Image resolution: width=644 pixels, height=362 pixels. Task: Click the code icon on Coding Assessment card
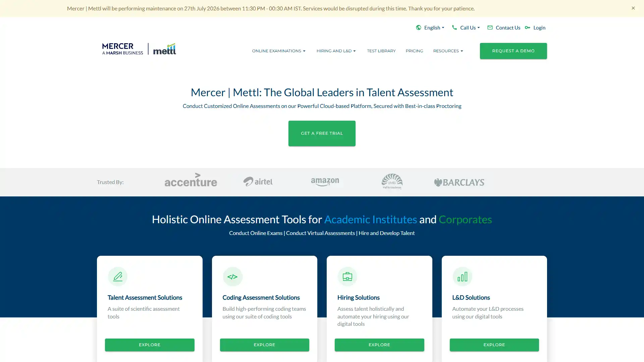click(x=232, y=277)
